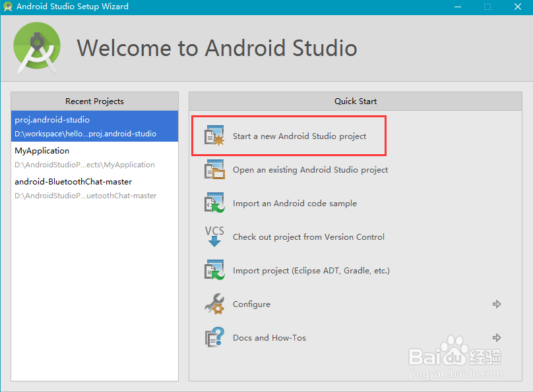The image size is (533, 392).
Task: Click path D:\AndroidStudioP...ects\MyApplication
Action: (84, 165)
